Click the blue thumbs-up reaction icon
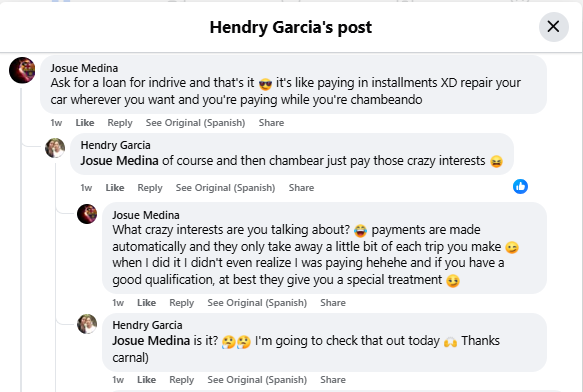The width and height of the screenshot is (583, 392). point(520,186)
